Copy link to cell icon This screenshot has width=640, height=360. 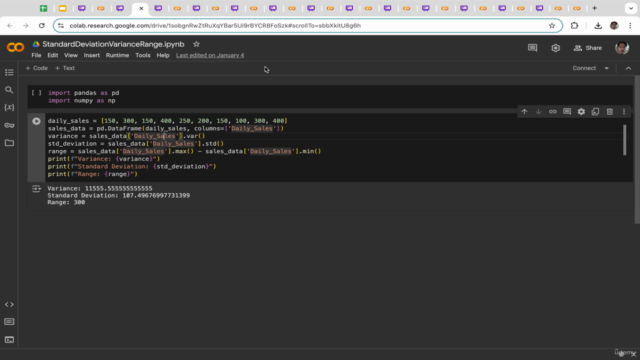point(553,112)
